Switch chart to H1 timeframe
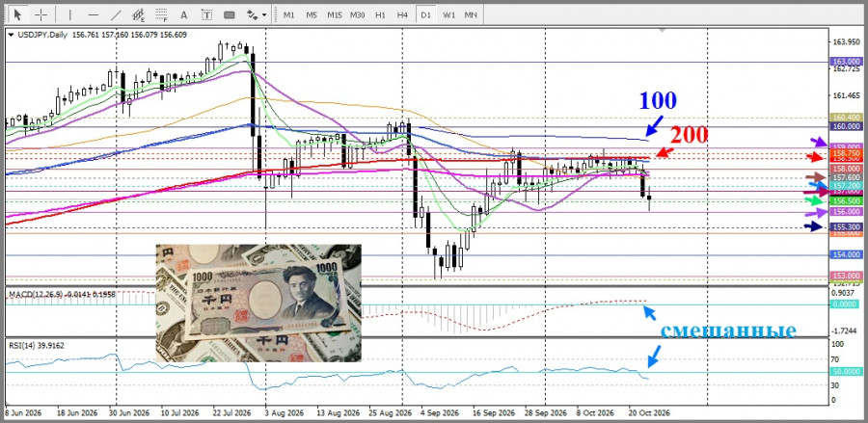The image size is (868, 423). 380,14
